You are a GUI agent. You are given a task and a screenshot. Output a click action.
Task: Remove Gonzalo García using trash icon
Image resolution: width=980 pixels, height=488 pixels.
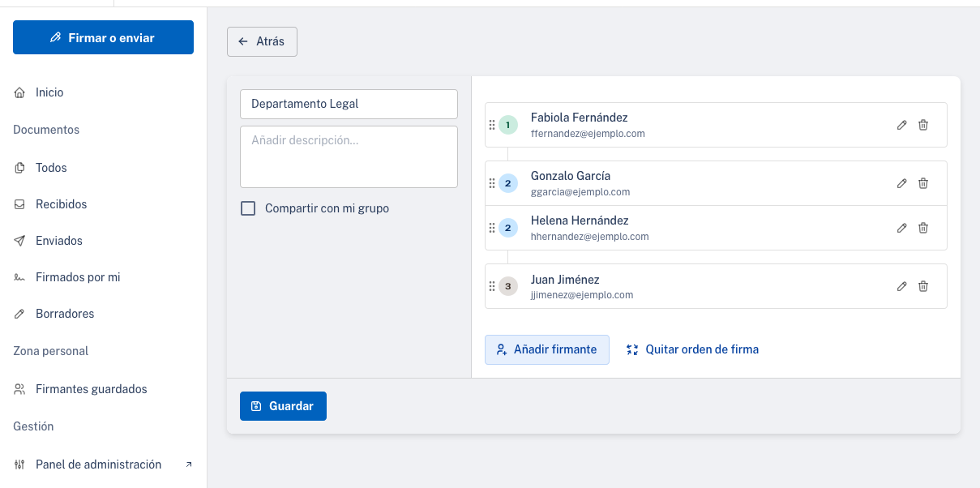[x=922, y=183]
